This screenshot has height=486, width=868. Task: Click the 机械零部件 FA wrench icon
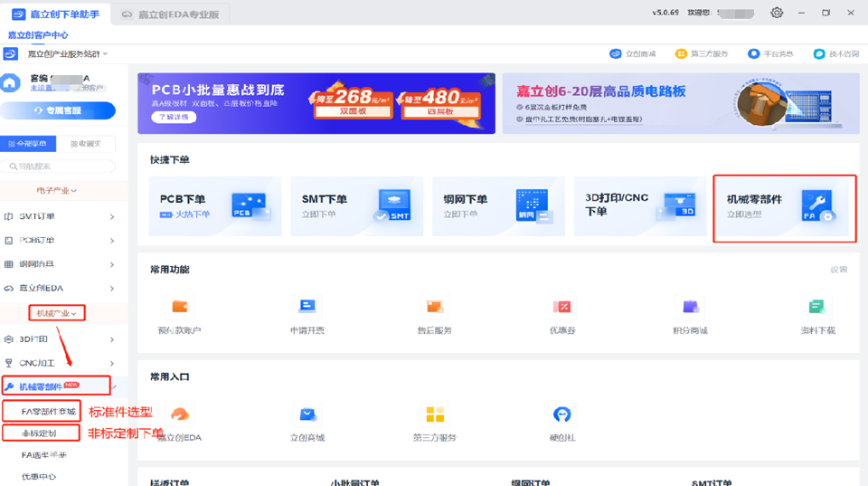coord(817,205)
